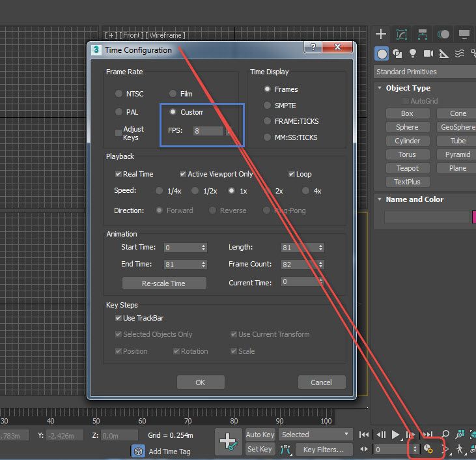Select Frames time display
476x460 pixels.
pos(267,89)
